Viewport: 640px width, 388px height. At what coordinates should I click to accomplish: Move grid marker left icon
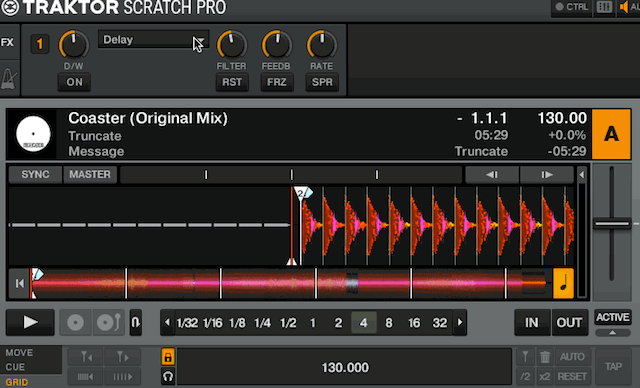pos(86,357)
